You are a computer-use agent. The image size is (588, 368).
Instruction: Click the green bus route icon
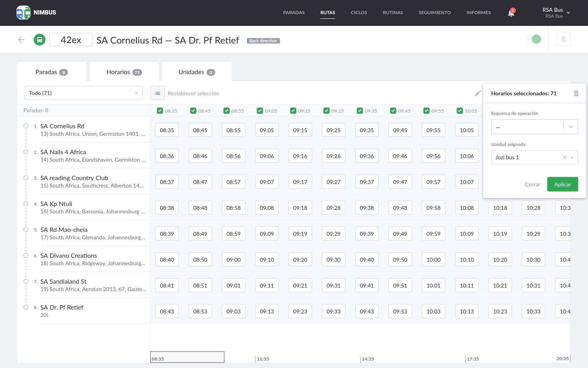[x=40, y=40]
